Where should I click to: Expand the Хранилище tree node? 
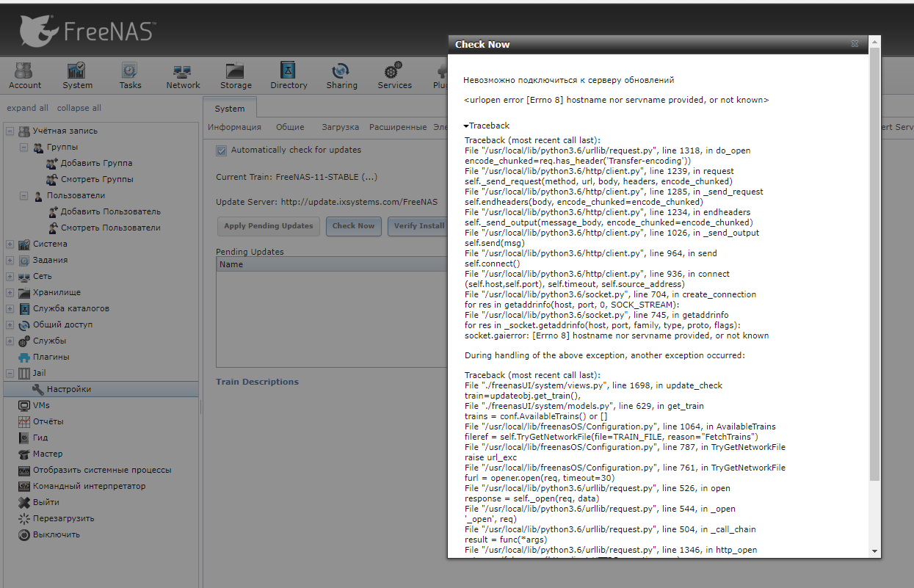[x=10, y=292]
